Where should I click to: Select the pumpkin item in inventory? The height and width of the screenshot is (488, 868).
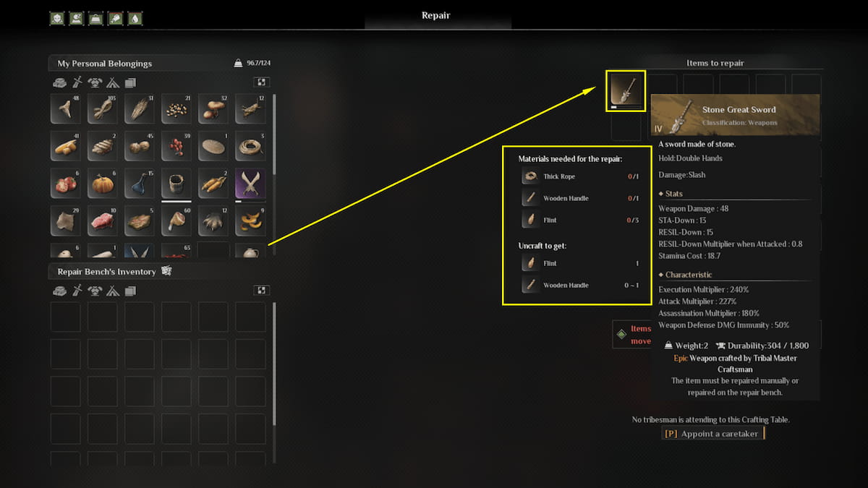click(102, 184)
